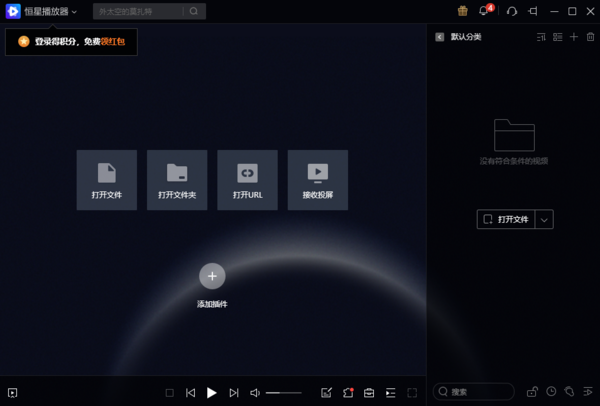
Task: Switch the playlist view mode icon
Action: coord(558,37)
